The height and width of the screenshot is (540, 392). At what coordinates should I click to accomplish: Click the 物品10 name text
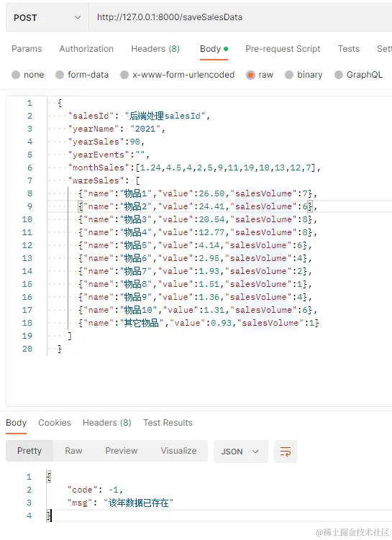tap(138, 310)
